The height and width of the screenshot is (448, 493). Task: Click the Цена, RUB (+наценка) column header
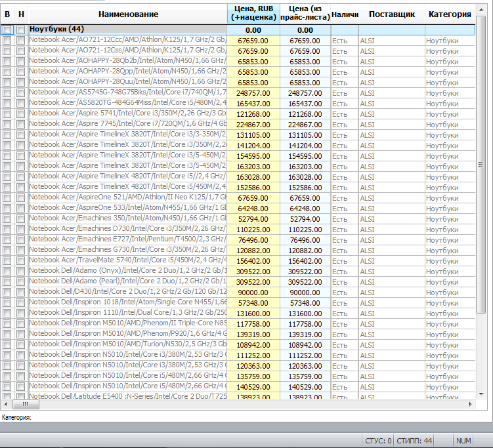click(253, 14)
